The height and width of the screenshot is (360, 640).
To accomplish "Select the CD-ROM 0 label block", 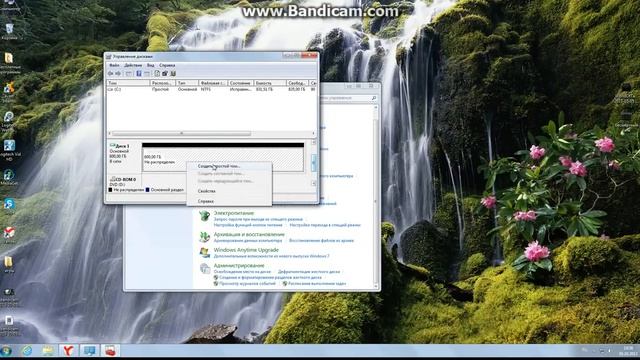I will [x=123, y=182].
